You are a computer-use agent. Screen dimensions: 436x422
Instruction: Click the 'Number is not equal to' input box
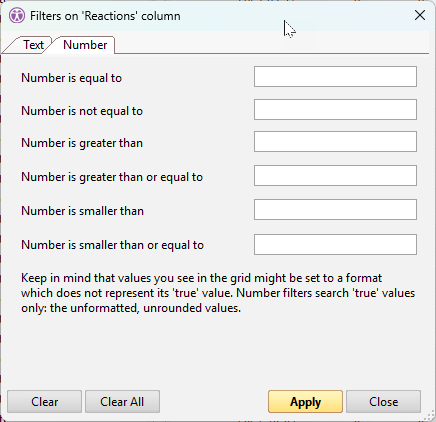click(x=335, y=109)
